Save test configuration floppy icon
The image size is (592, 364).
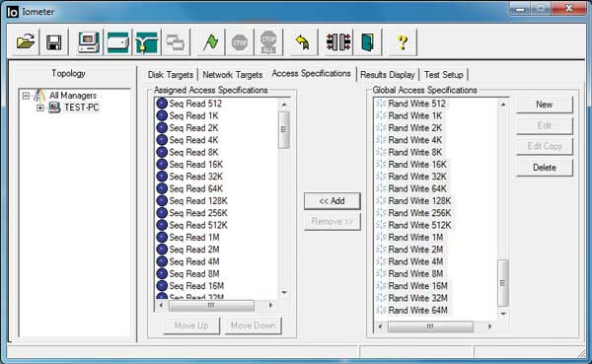tap(54, 41)
